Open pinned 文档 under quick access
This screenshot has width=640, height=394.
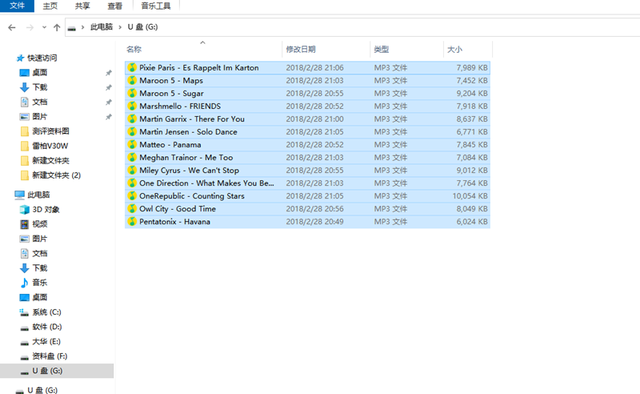pos(40,102)
